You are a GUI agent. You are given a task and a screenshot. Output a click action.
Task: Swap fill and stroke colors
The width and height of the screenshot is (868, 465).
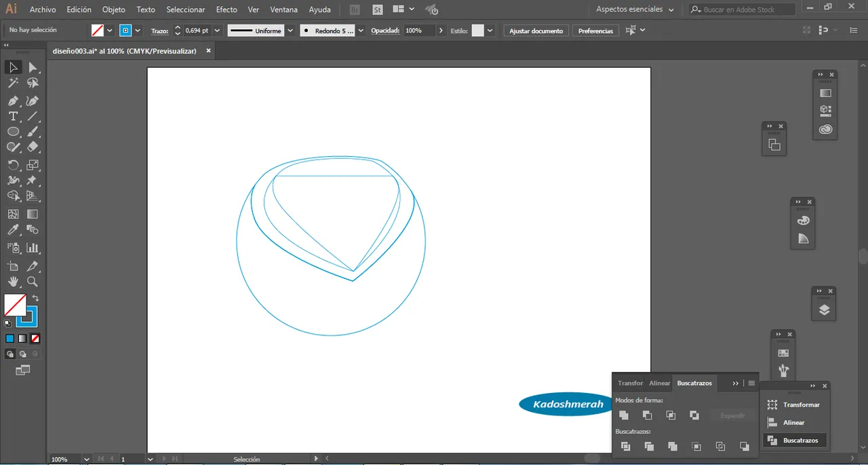coord(36,298)
